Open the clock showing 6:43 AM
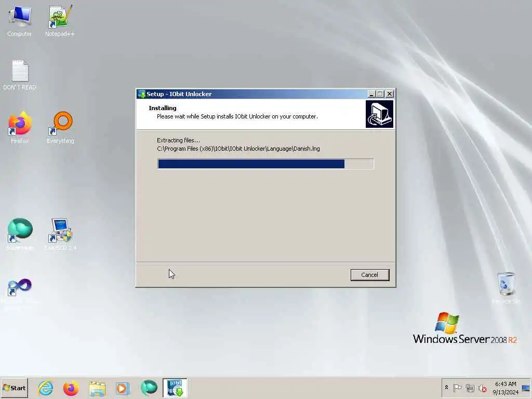This screenshot has height=399, width=532. (506, 388)
